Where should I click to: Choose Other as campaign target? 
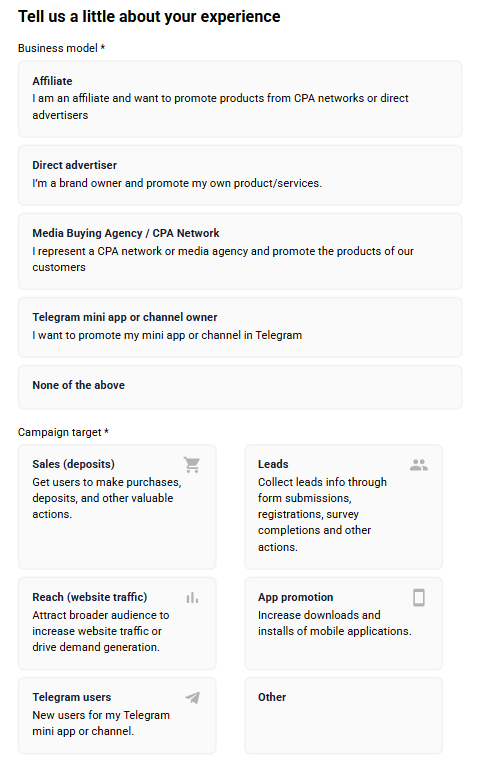pyautogui.click(x=343, y=716)
